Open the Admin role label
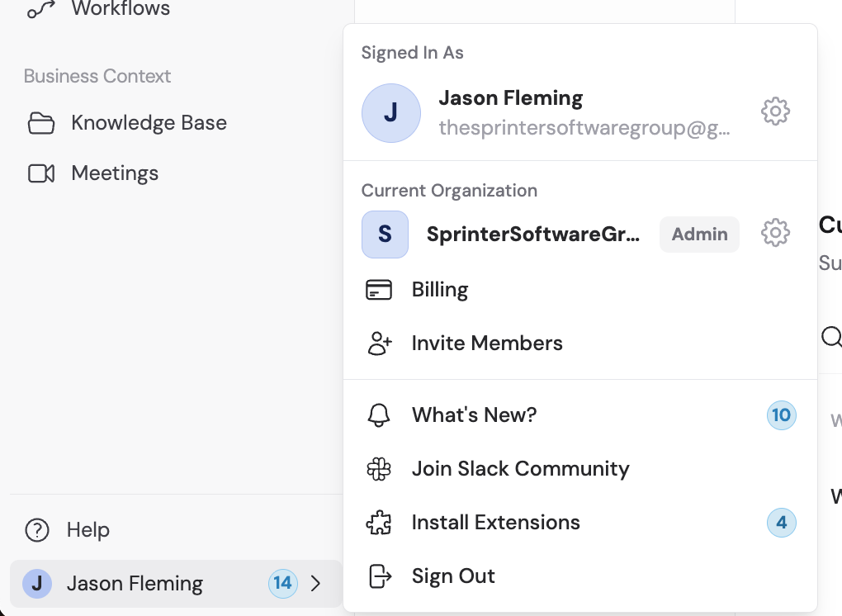 pos(699,234)
